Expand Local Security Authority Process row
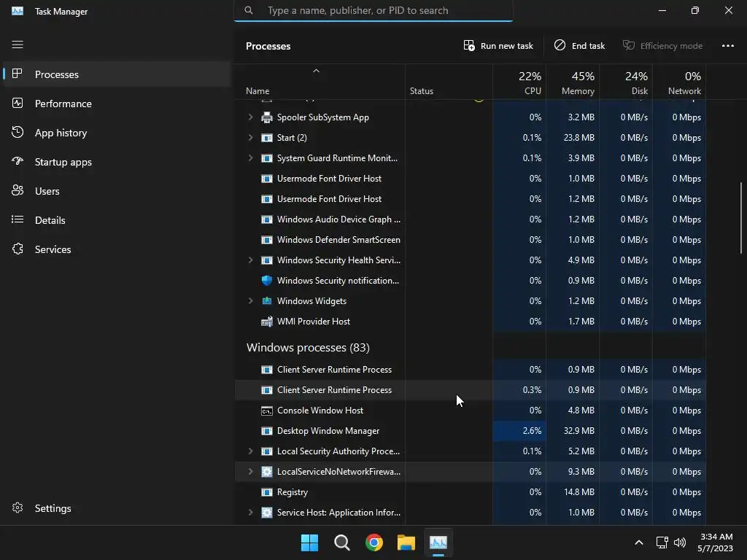Viewport: 747px width, 560px height. tap(251, 451)
